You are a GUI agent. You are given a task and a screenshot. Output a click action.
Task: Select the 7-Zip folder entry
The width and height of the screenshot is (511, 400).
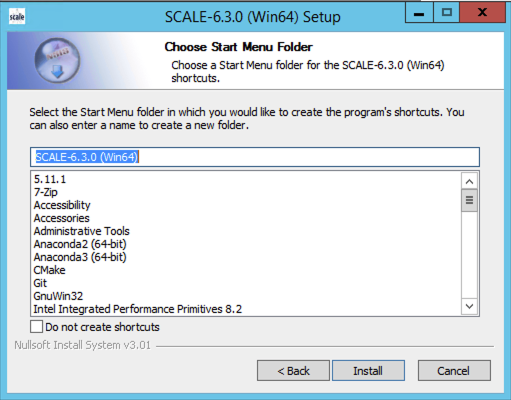coord(45,192)
